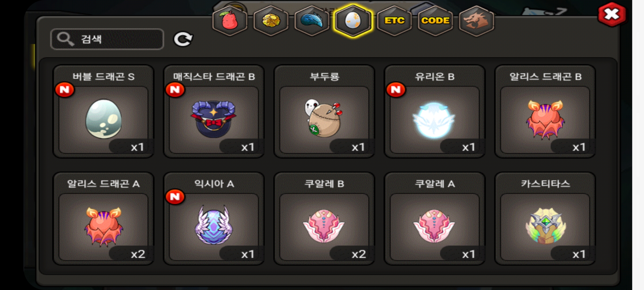Pick the 쿠알레 A pink egg
The height and width of the screenshot is (290, 644).
pos(435,219)
